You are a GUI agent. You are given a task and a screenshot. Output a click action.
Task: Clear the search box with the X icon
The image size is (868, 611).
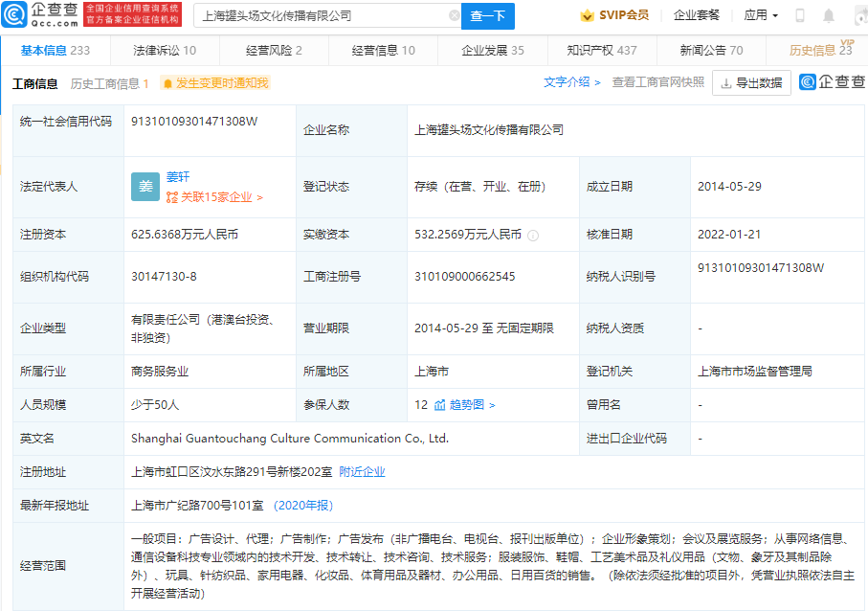[x=454, y=16]
